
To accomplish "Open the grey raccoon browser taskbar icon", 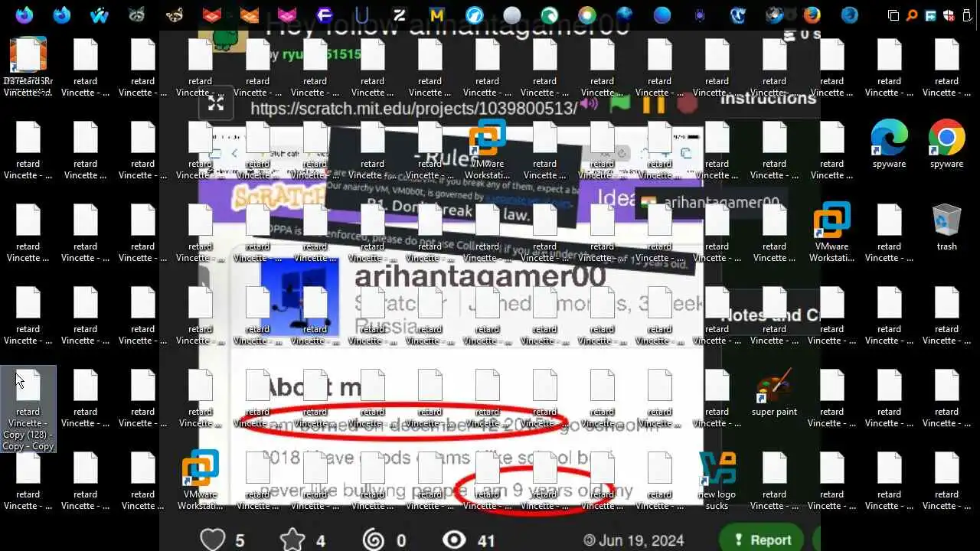I will [136, 15].
